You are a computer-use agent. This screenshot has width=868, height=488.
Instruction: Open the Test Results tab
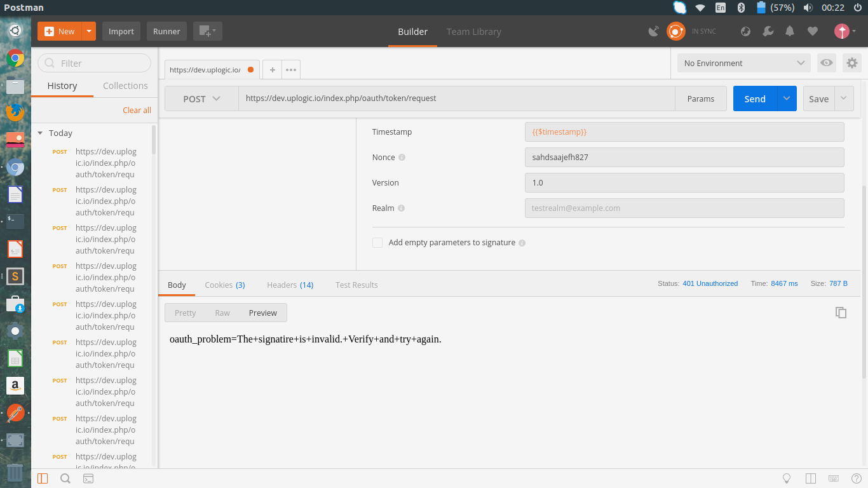click(356, 285)
